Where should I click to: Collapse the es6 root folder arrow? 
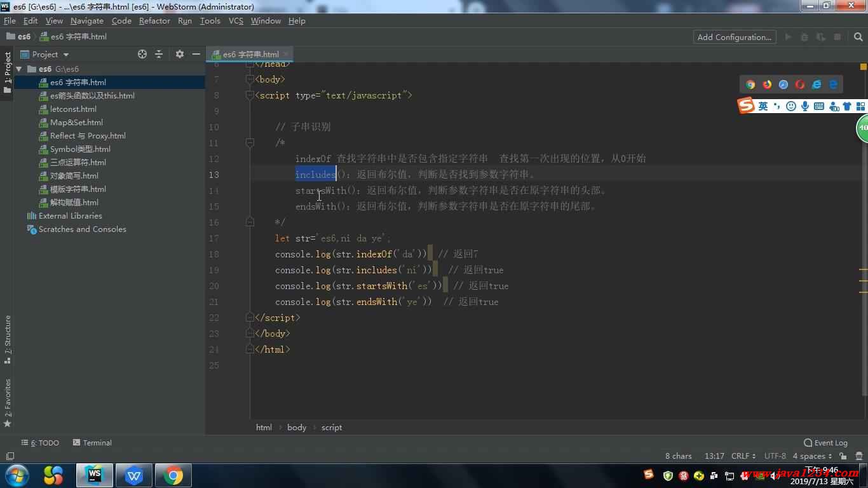19,69
